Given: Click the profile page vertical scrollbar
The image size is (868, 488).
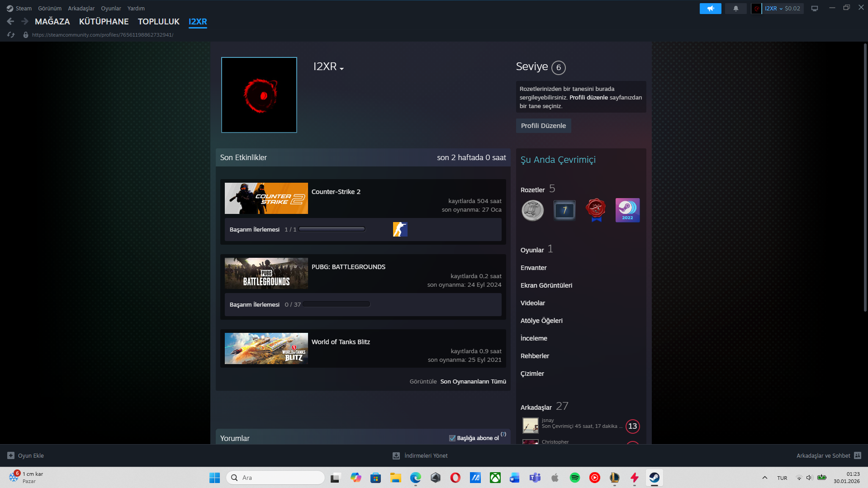Looking at the screenshot, I should point(865,177).
